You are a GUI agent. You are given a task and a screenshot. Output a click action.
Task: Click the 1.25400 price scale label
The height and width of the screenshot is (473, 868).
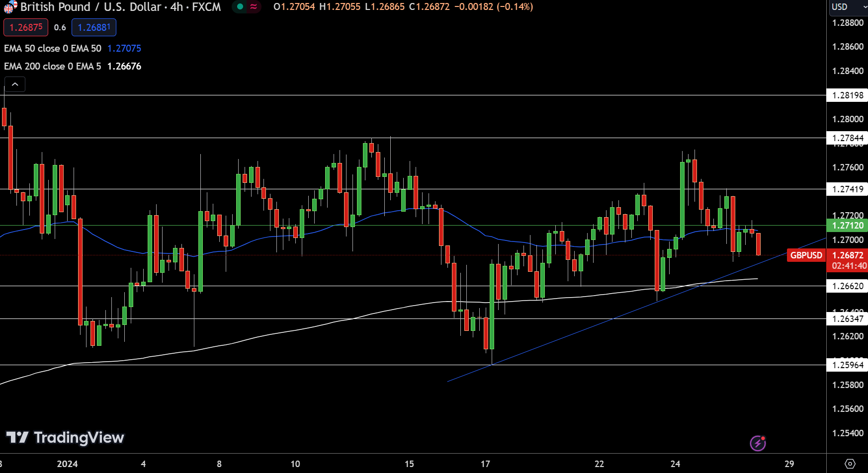[x=848, y=433]
